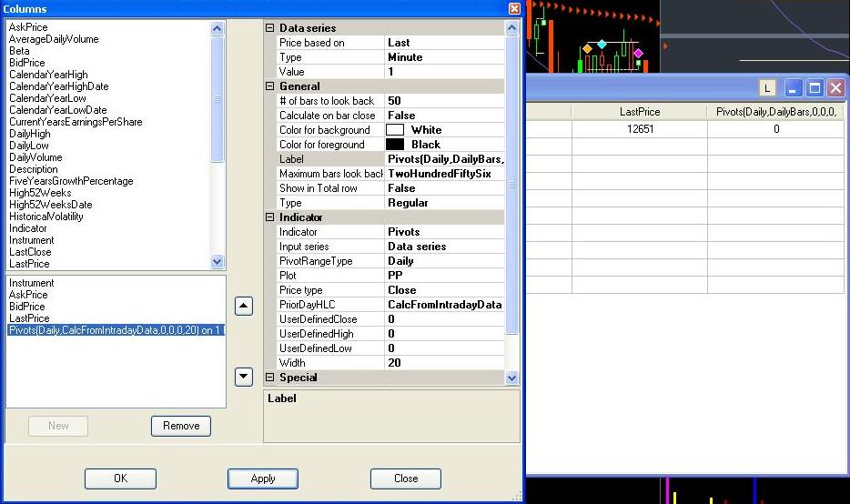Click Pivots column header in market analyzer

(775, 112)
